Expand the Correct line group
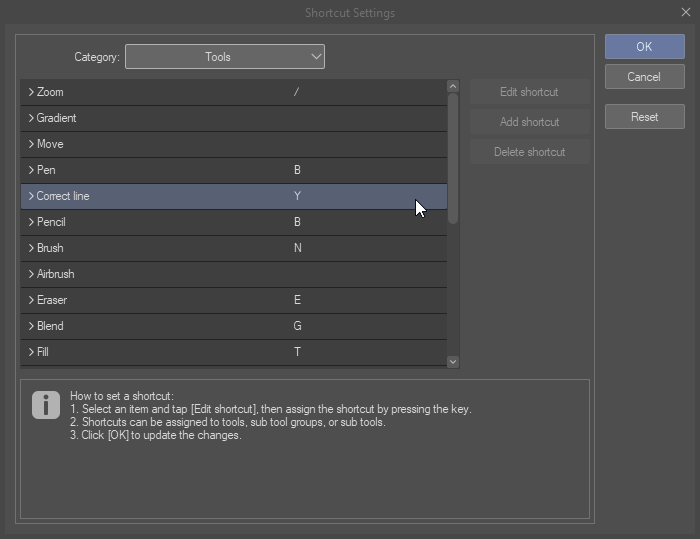This screenshot has width=700, height=539. [31, 196]
